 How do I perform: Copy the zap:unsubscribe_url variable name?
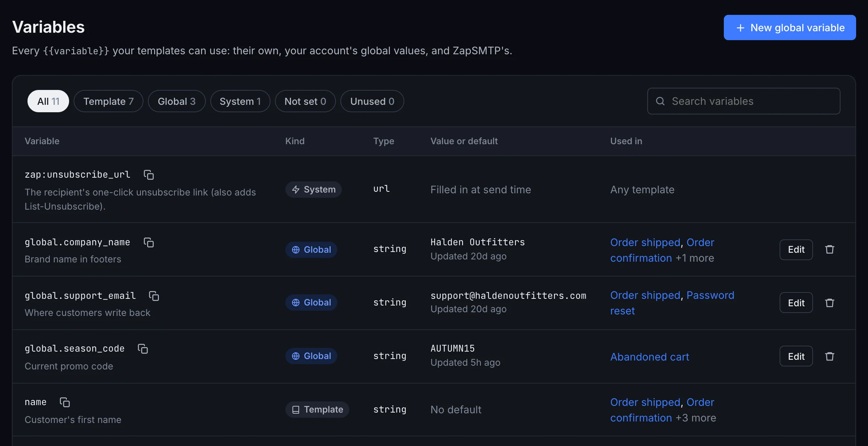[149, 175]
